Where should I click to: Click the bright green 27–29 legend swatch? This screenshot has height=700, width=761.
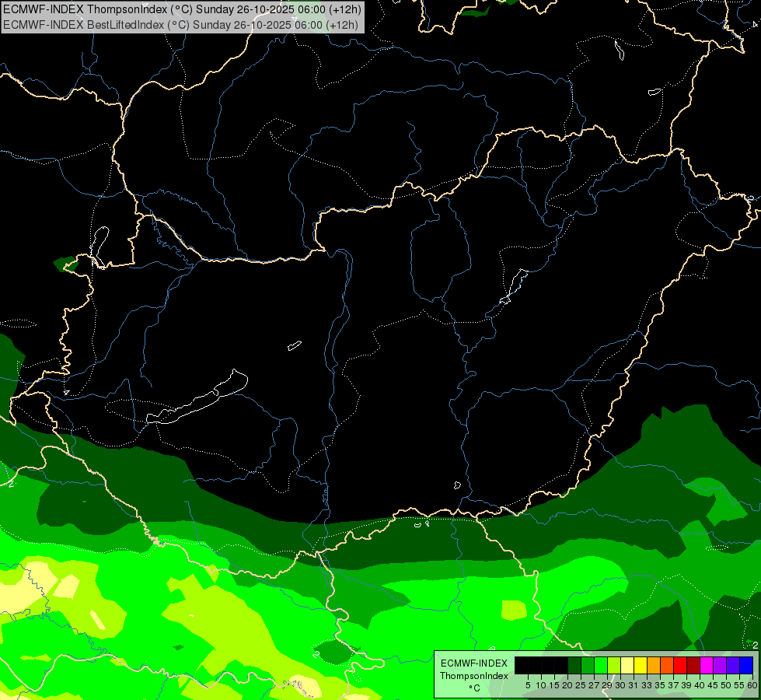coord(601,665)
